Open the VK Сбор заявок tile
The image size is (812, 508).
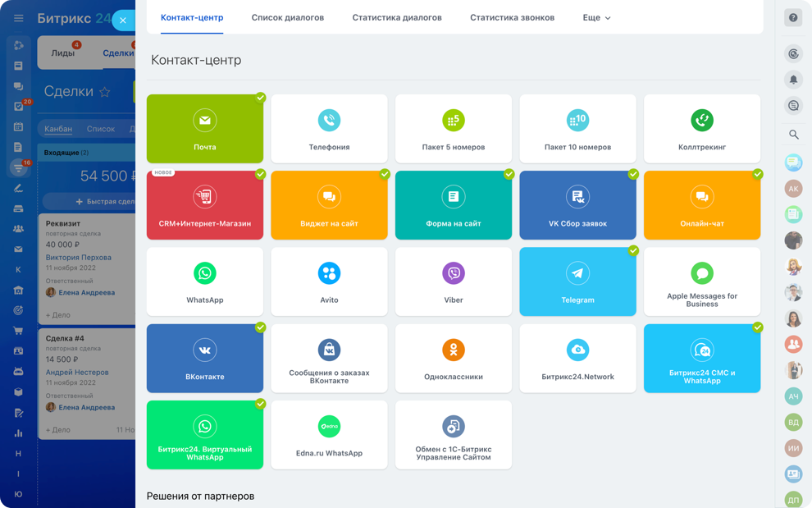pyautogui.click(x=577, y=205)
